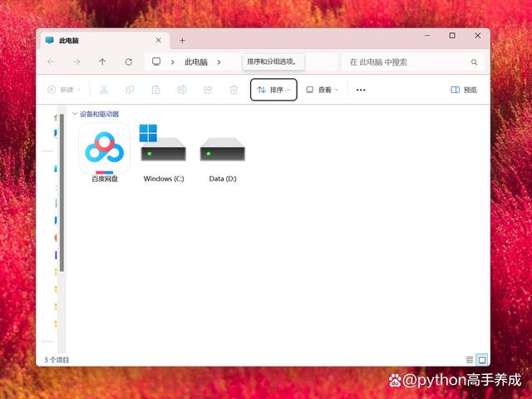Select the Windows (C:) drive
Viewport: 532px width, 399px height.
pyautogui.click(x=164, y=153)
